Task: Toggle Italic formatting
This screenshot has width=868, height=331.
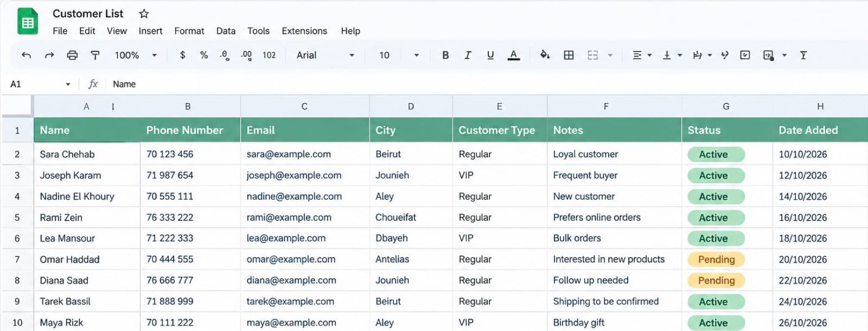Action: 468,55
